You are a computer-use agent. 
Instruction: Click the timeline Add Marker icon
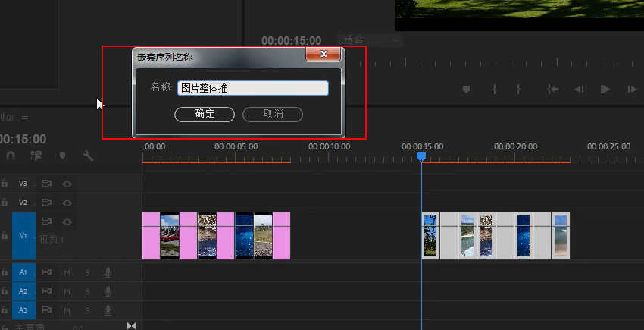pos(62,156)
